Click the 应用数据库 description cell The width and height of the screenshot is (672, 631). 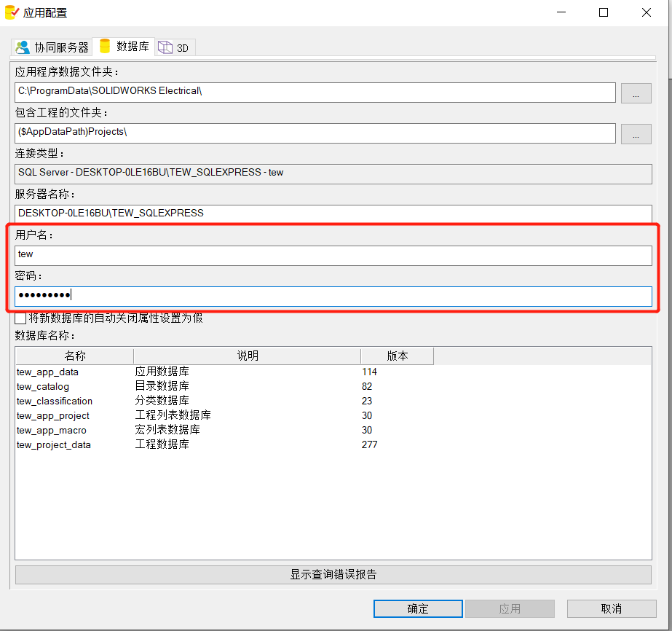point(162,372)
